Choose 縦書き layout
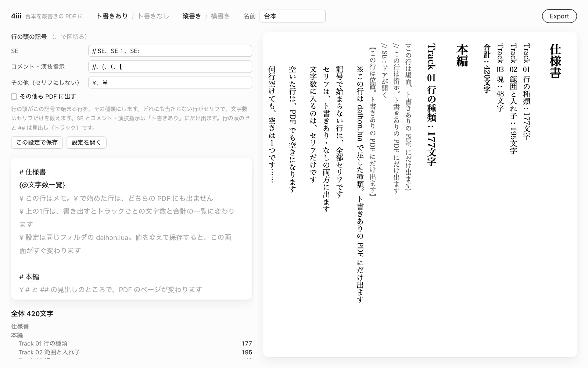This screenshot has height=368, width=588. (x=192, y=16)
